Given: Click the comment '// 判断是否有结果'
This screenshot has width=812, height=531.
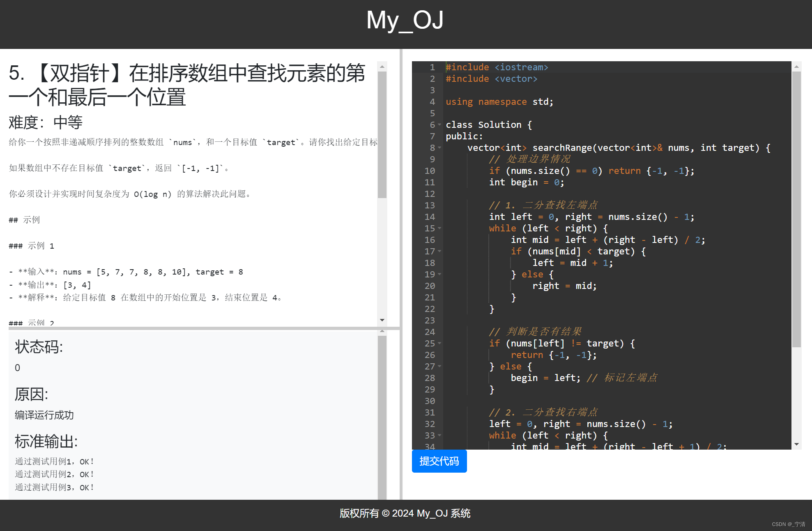Looking at the screenshot, I should [x=535, y=332].
